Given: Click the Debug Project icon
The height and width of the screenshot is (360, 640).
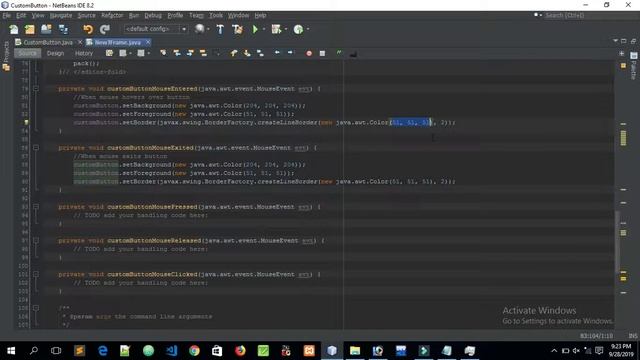Looking at the screenshot, I should pyautogui.click(x=276, y=29).
